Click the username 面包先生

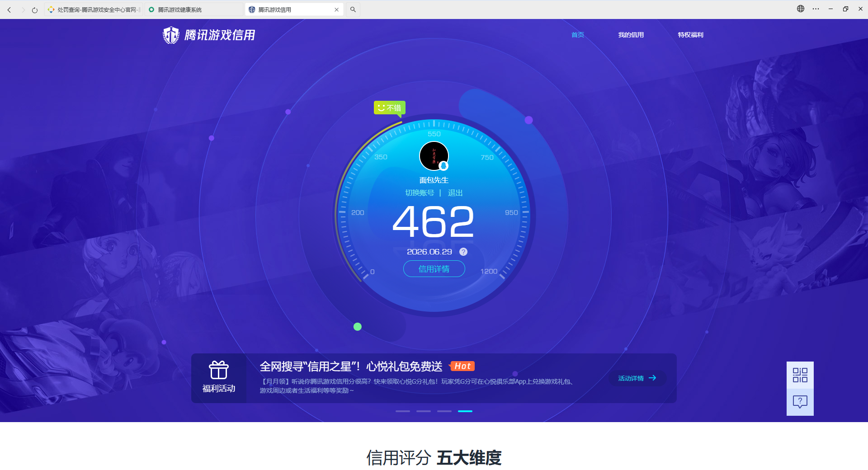pos(434,180)
